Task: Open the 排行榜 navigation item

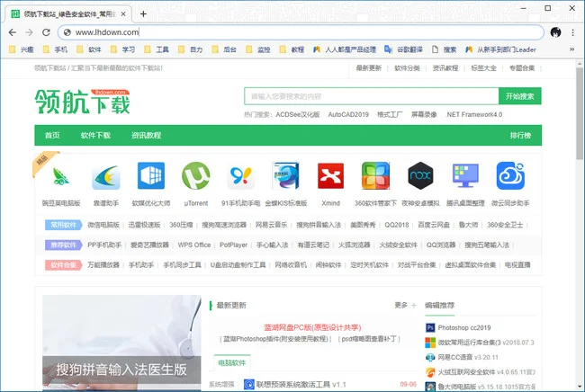Action: click(520, 135)
